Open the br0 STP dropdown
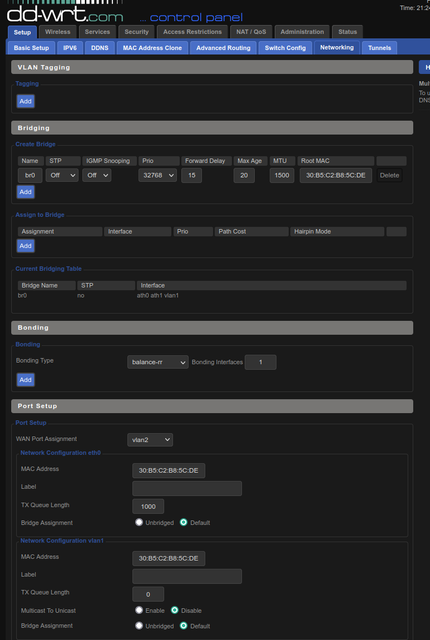 coord(62,175)
